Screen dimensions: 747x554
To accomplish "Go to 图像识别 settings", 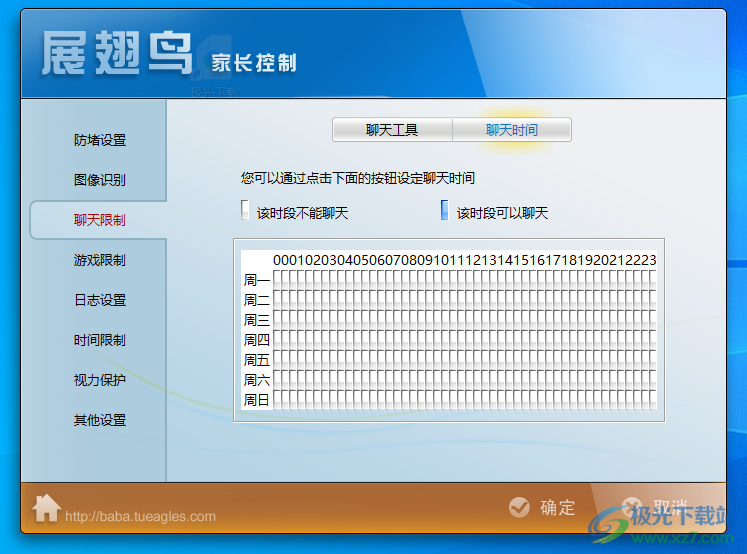I will click(x=99, y=180).
